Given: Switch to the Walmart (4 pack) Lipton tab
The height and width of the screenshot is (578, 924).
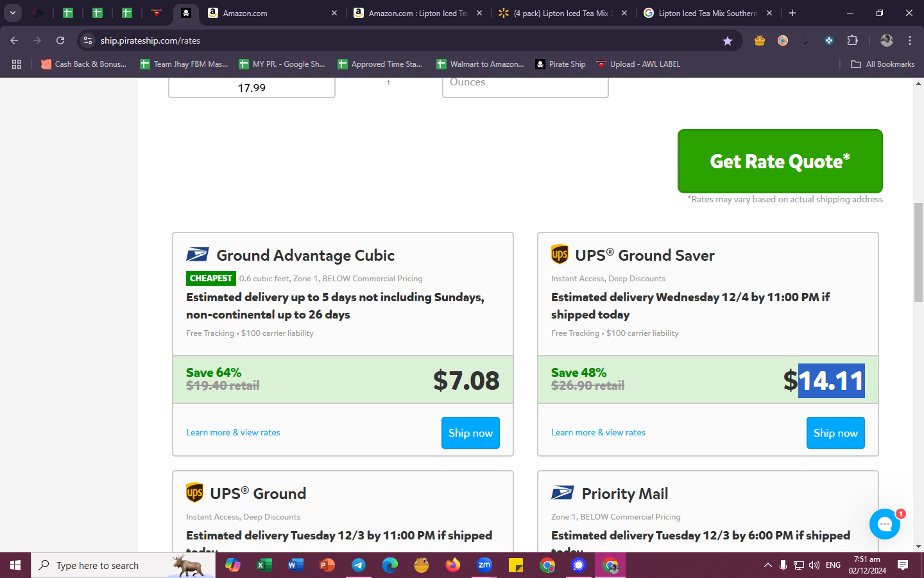Looking at the screenshot, I should pos(563,13).
